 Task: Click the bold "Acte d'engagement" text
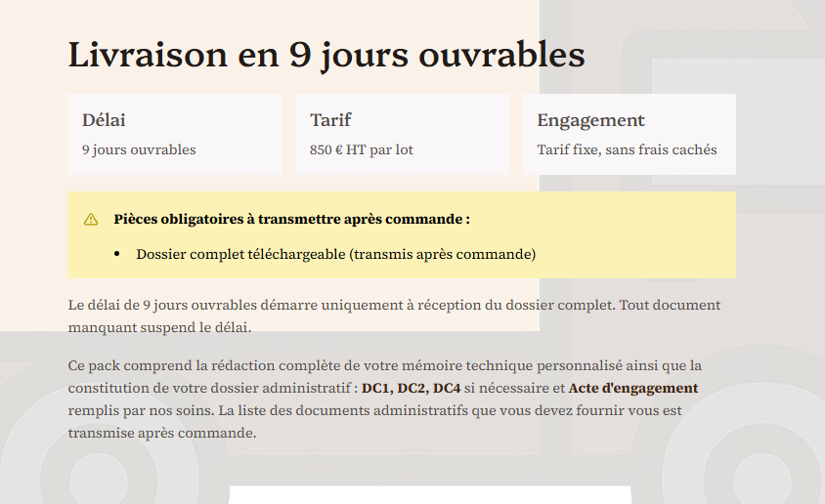coord(633,389)
